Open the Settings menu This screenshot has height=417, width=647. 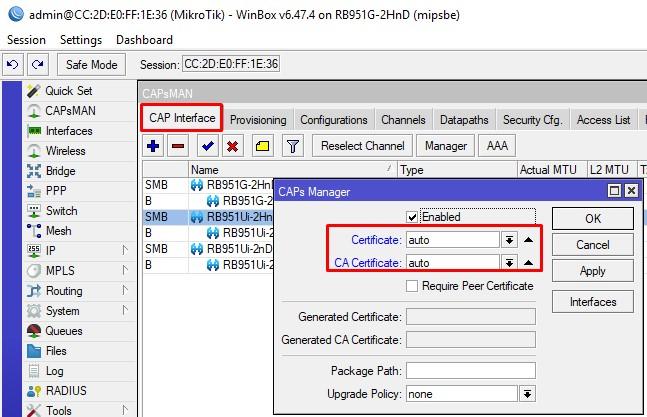pos(81,40)
